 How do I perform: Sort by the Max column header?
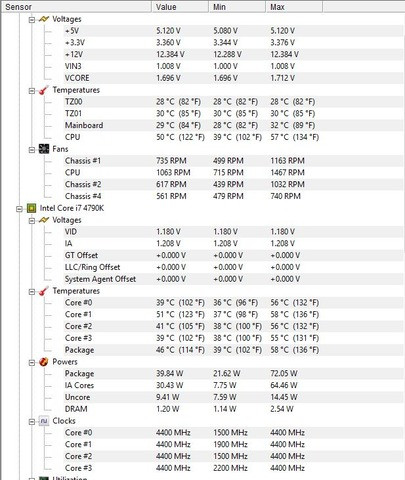click(294, 7)
